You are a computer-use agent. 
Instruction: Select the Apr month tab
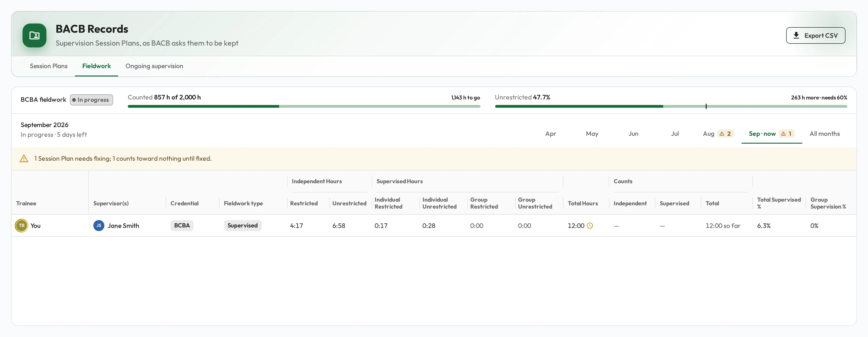tap(551, 134)
